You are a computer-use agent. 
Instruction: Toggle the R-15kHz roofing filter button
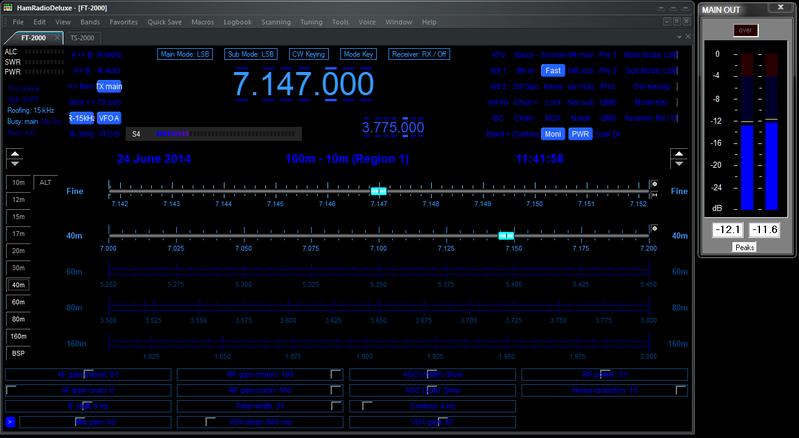[82, 118]
